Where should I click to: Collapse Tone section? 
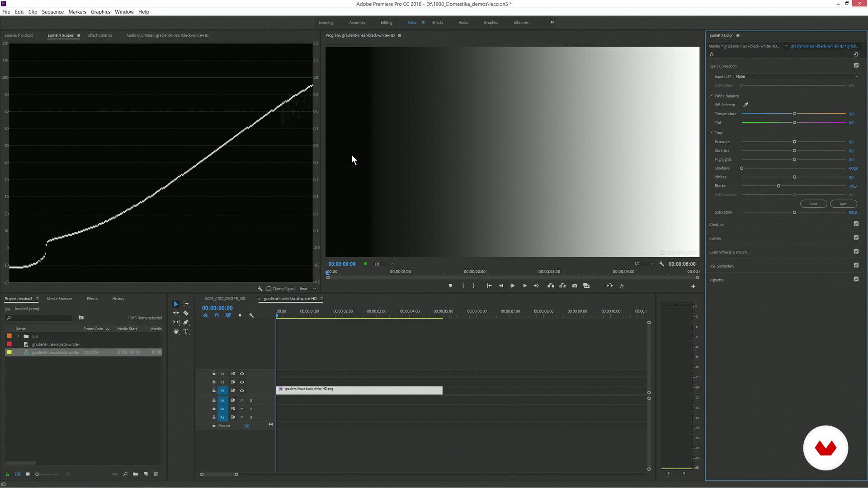coord(711,133)
